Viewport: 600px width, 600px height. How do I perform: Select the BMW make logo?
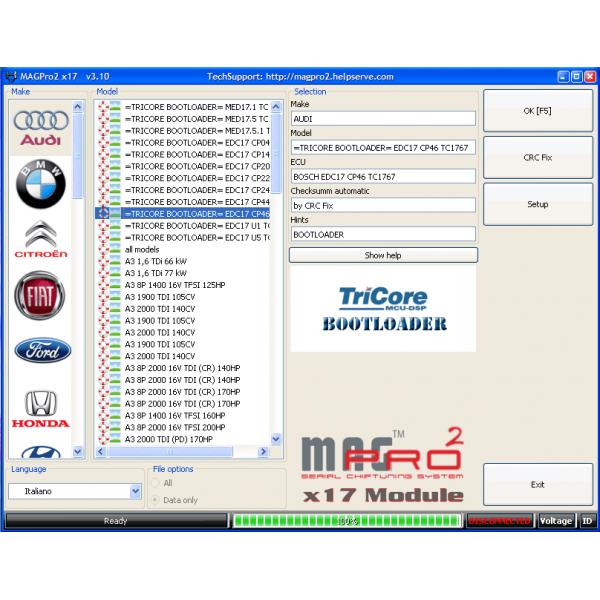coord(41,184)
